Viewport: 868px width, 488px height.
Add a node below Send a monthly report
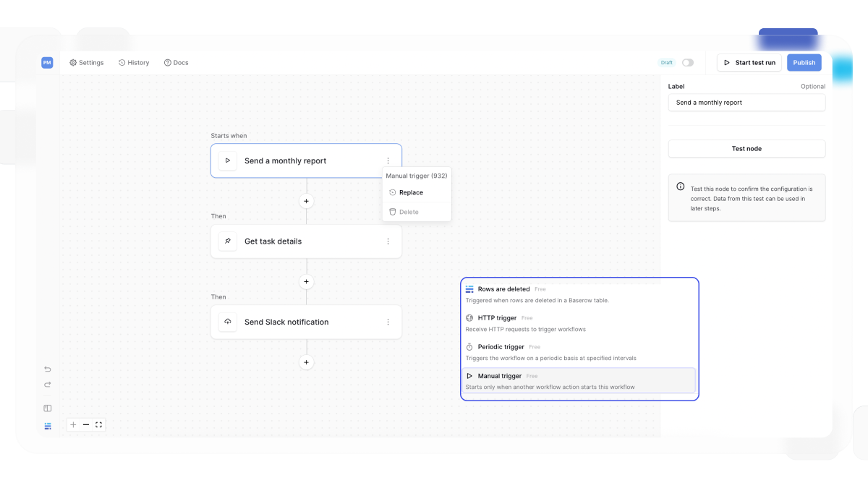point(307,201)
